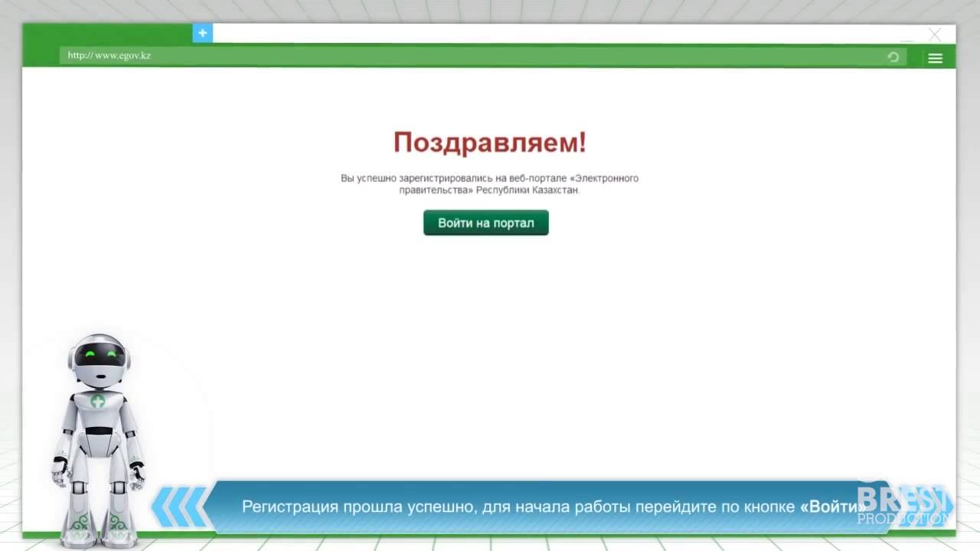980x551 pixels.
Task: Click the "Поздравляем!" heading
Action: [x=490, y=142]
